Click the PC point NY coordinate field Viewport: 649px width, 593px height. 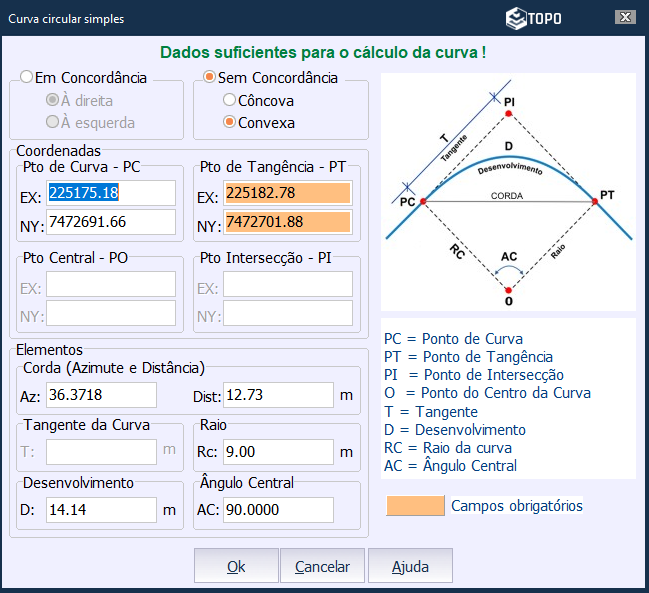click(110, 222)
